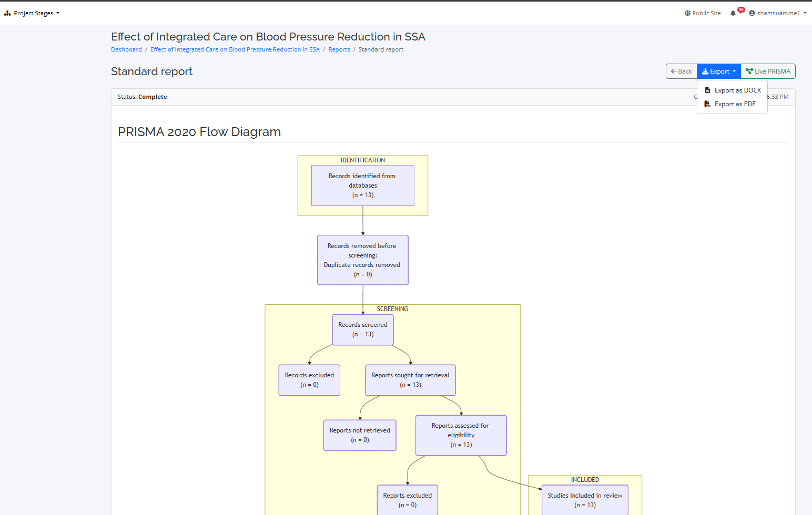Select Export as DOCX

click(x=737, y=90)
